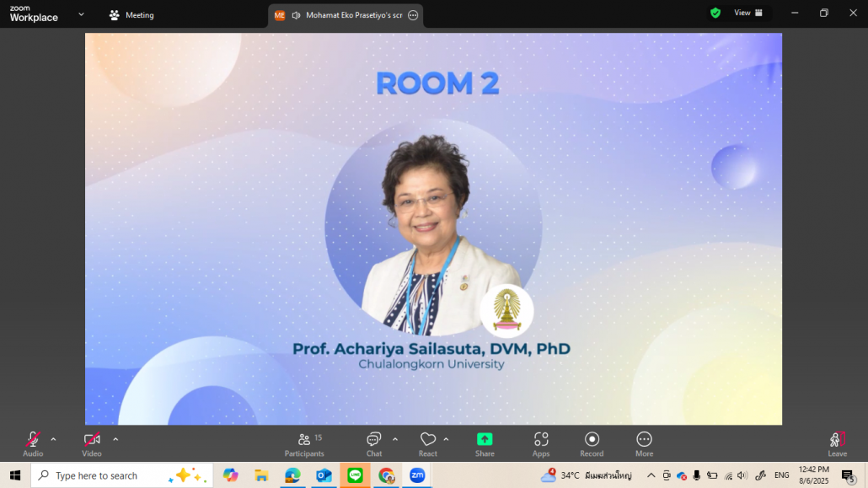This screenshot has width=868, height=488.
Task: Open the More options menu
Action: tap(644, 444)
